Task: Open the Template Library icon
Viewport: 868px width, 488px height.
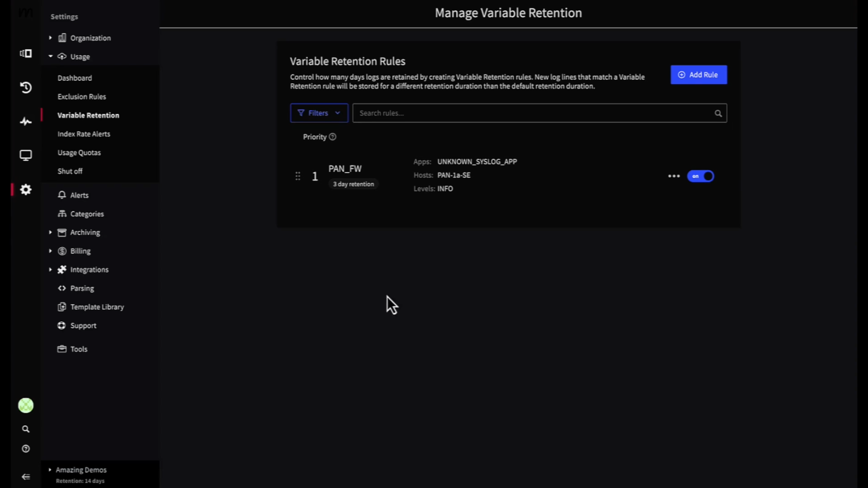Action: point(62,307)
